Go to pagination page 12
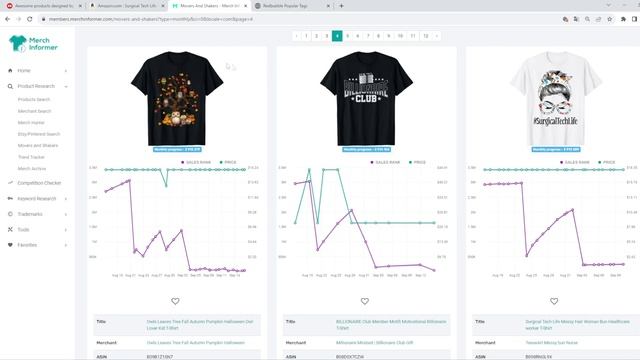 click(426, 36)
